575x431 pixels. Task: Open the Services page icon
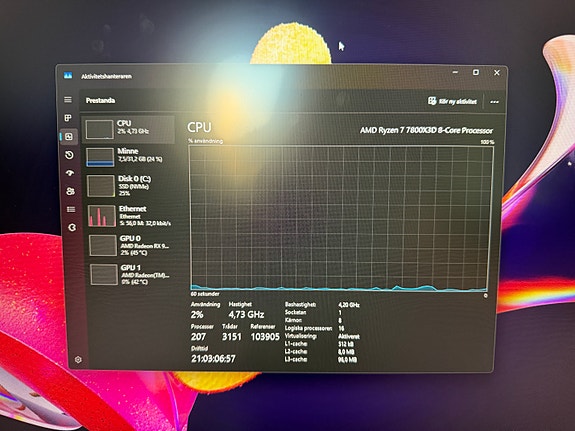[72, 228]
